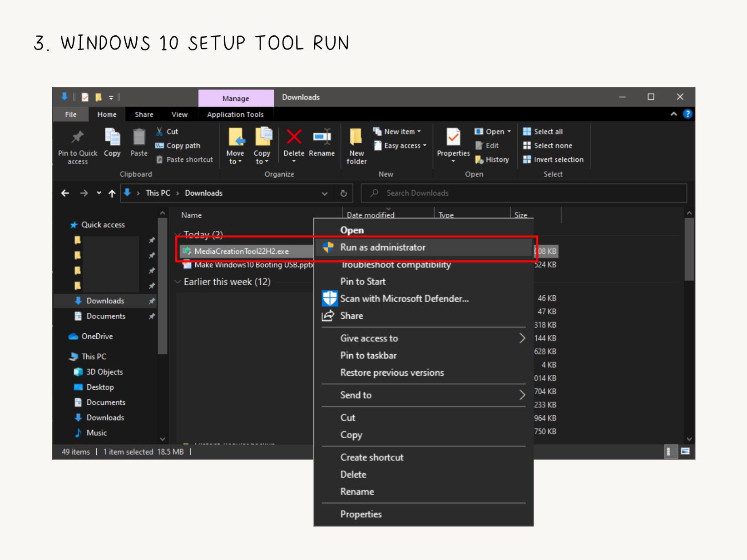The image size is (747, 560).
Task: Click the Share icon in context menu
Action: click(x=328, y=316)
